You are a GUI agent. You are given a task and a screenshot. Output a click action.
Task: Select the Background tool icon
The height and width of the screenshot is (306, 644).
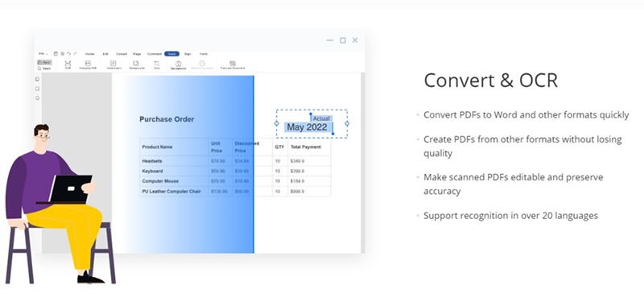tap(137, 64)
